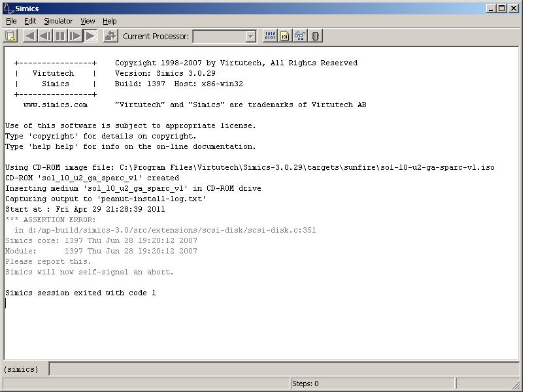Screen dimensions: 549x392
Task: Click the '*** ASSERTION ERROR:' line
Action: (50, 220)
